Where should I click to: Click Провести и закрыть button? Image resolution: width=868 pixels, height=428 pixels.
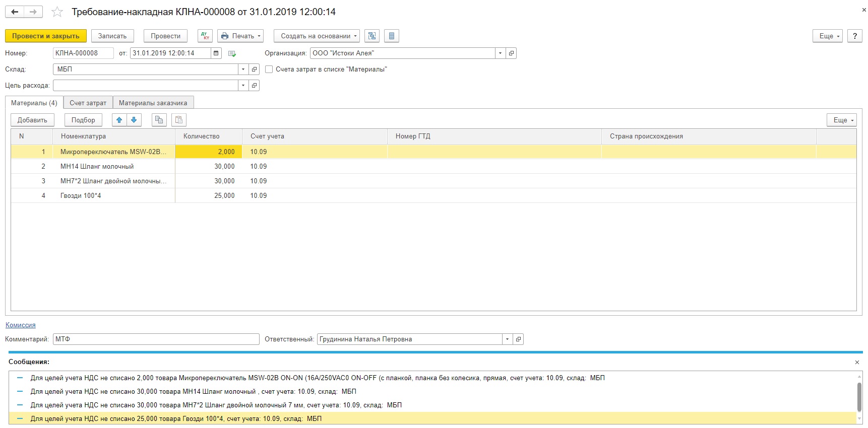coord(46,36)
